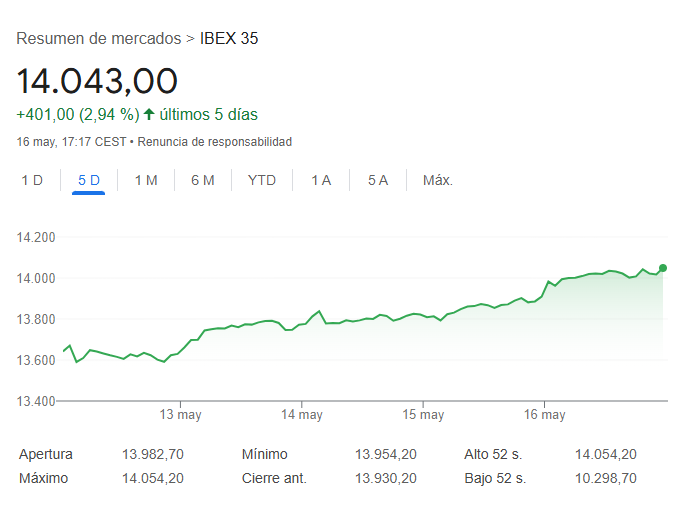Image resolution: width=677 pixels, height=505 pixels.
Task: Click the Bajo 52 s. value 10.298,70
Action: [x=605, y=478]
